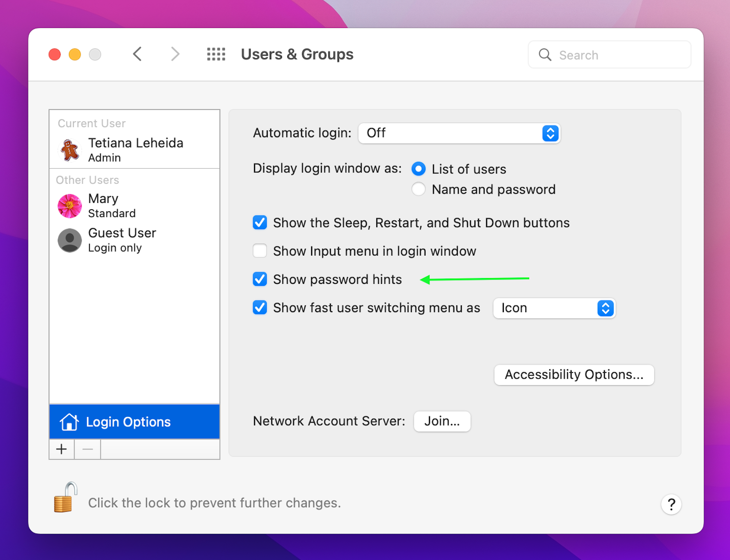
Task: Click the 'Network Account Server:' label
Action: coord(329,421)
